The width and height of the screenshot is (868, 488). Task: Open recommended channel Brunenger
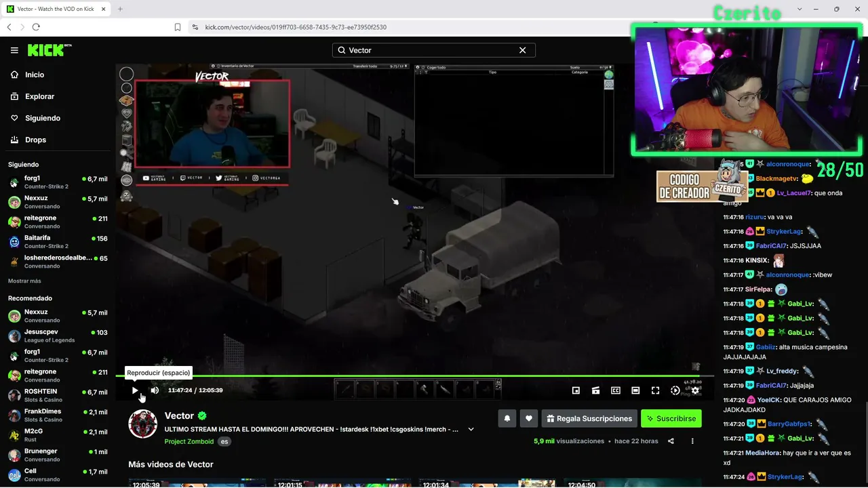58,455
